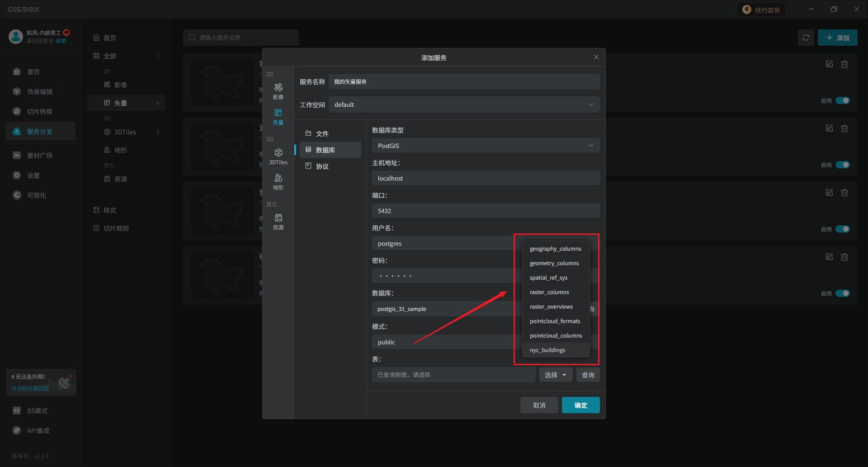
Task: Expand the 工作空间 default dropdown
Action: pyautogui.click(x=464, y=105)
